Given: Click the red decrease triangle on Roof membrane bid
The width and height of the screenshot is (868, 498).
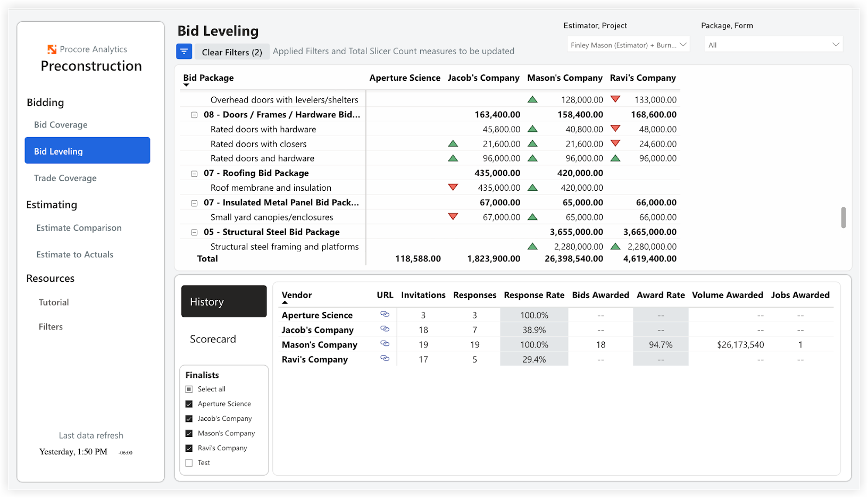Looking at the screenshot, I should click(x=453, y=187).
